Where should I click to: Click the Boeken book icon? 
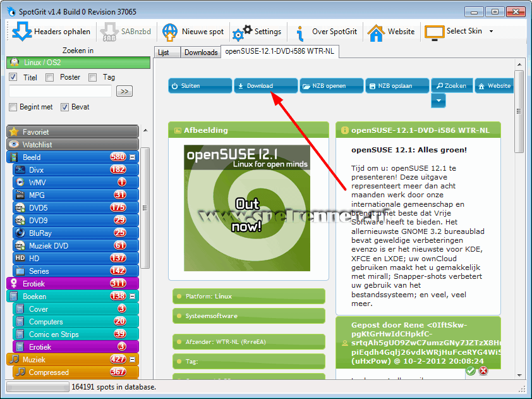[14, 296]
